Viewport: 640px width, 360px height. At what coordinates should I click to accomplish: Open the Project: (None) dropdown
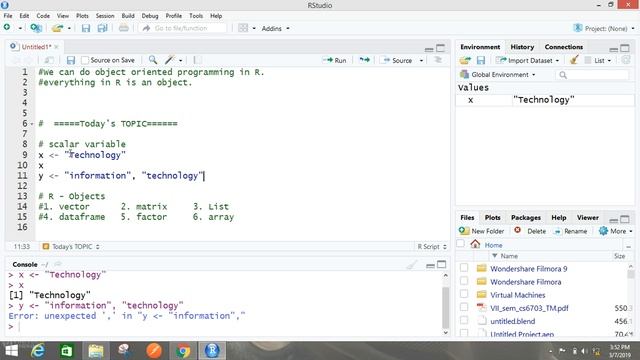pos(604,28)
